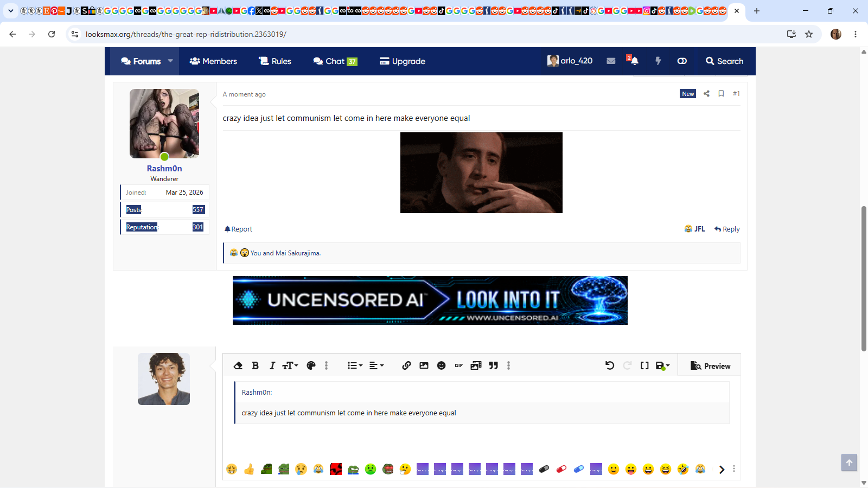This screenshot has width=868, height=488.
Task: Toggle BB code mode with brackets icon
Action: click(x=644, y=365)
